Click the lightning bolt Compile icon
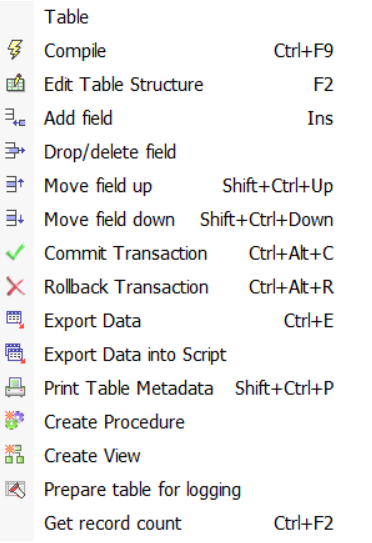The width and height of the screenshot is (372, 543). pos(15,50)
